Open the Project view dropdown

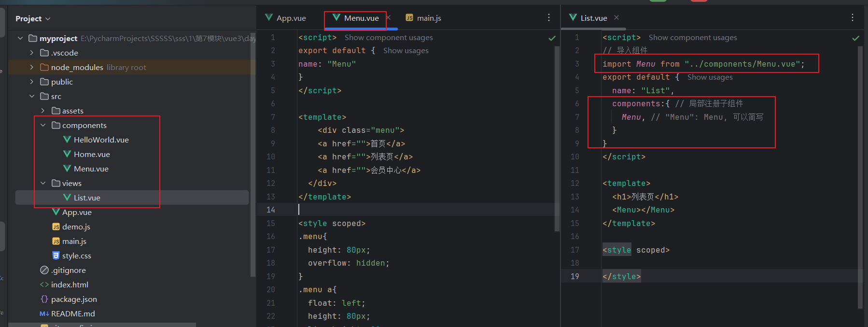[x=33, y=19]
